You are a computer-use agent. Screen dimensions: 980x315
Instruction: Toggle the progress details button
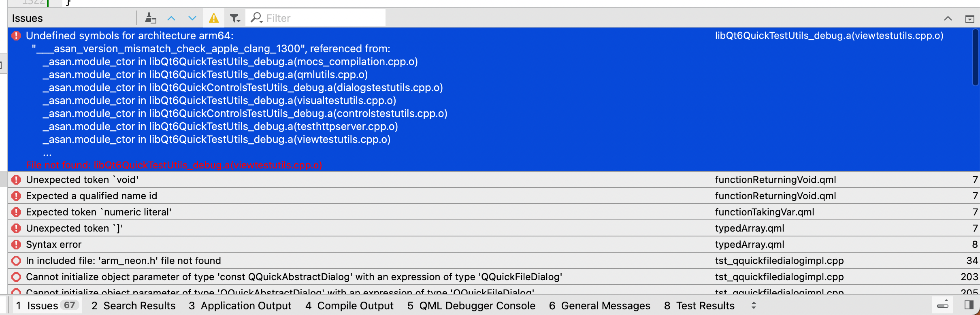tap(943, 305)
